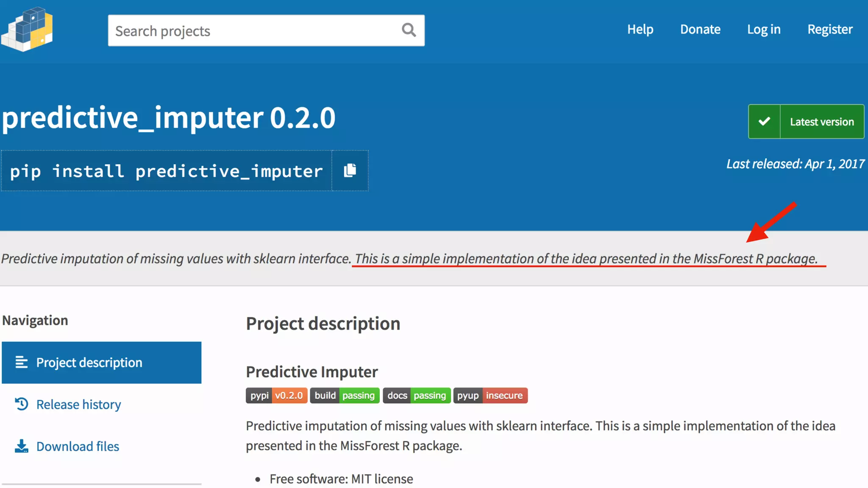Open the docs passing badge

click(x=417, y=395)
